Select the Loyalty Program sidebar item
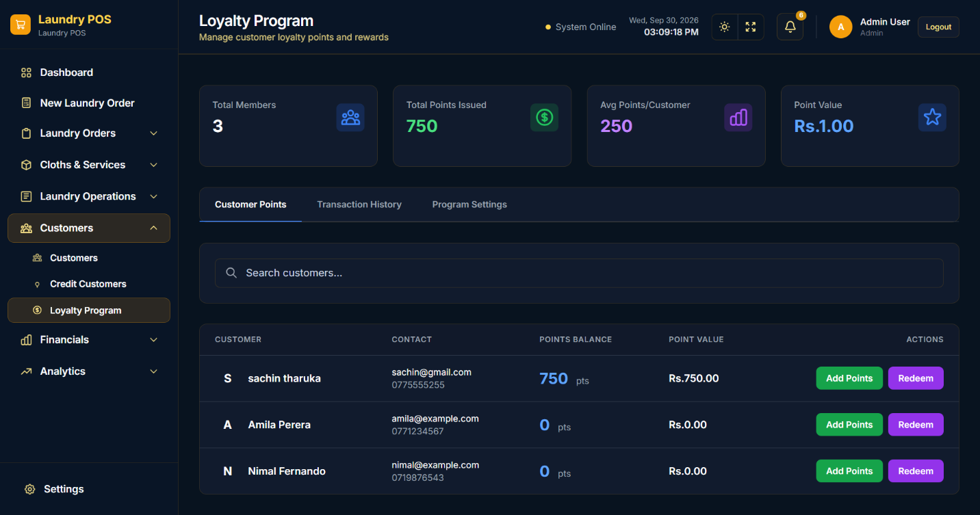Viewport: 980px width, 515px height. 89,311
